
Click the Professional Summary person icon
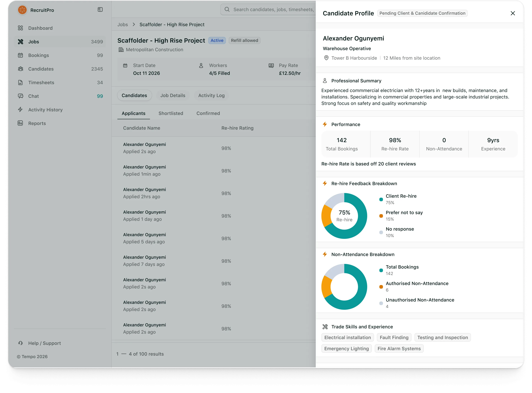point(325,81)
